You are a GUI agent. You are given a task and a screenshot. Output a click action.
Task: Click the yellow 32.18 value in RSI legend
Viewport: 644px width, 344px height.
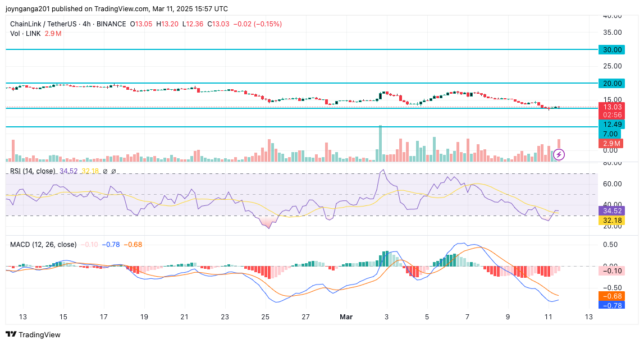[90, 171]
